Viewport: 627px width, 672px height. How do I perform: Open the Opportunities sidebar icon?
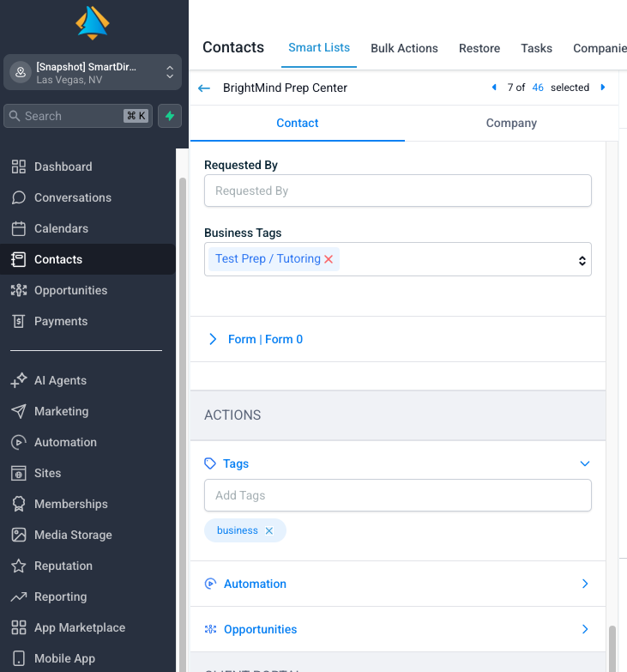[18, 290]
